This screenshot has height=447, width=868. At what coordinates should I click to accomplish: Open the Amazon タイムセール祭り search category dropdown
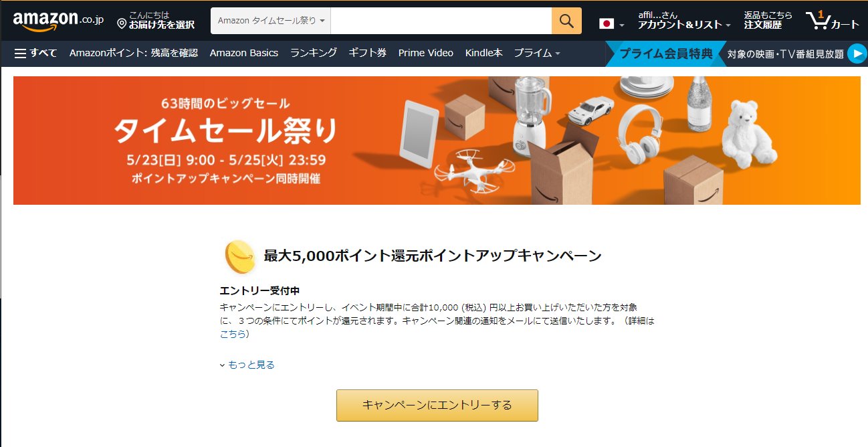point(271,21)
